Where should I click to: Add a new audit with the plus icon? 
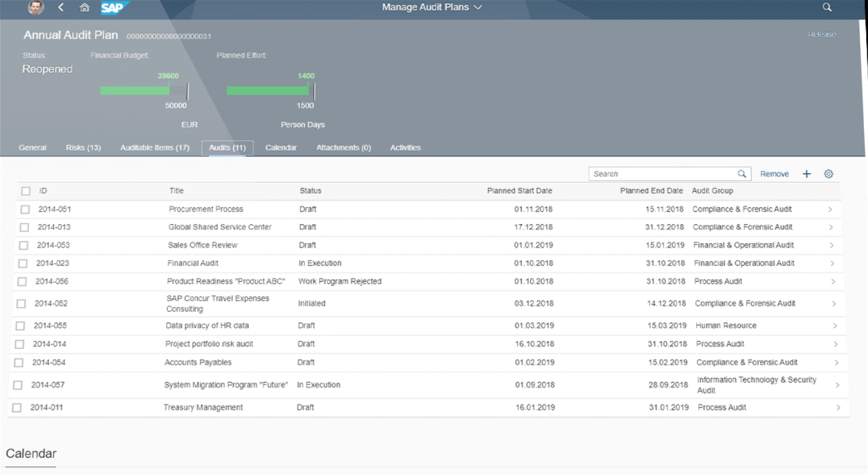tap(806, 174)
